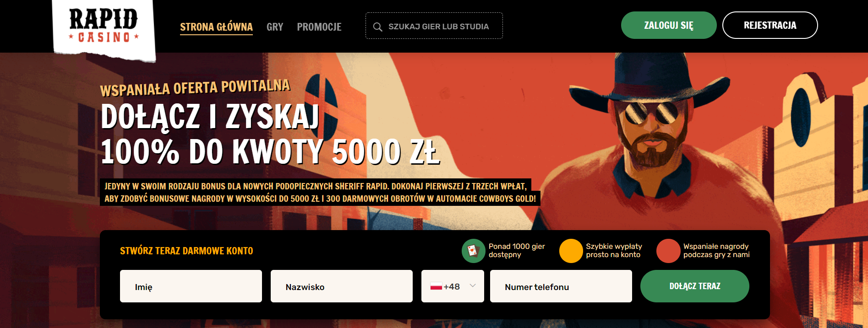Click the Zaloguj się button
The width and height of the screenshot is (868, 328).
coord(669,25)
